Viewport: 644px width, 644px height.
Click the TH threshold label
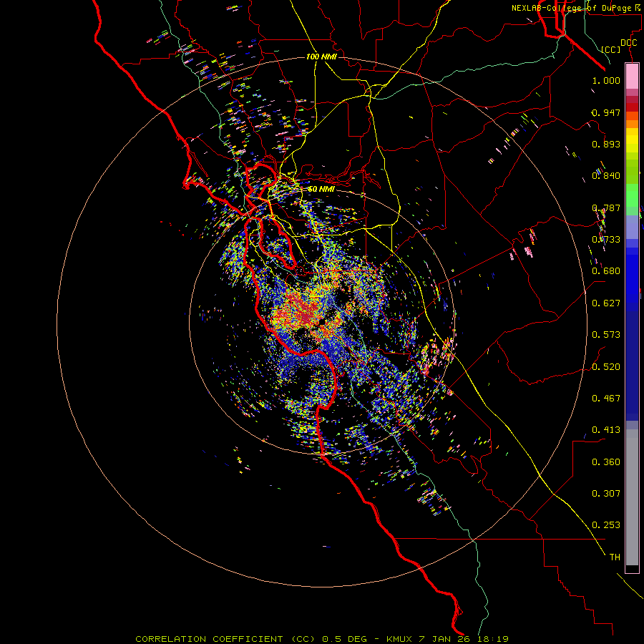click(615, 557)
